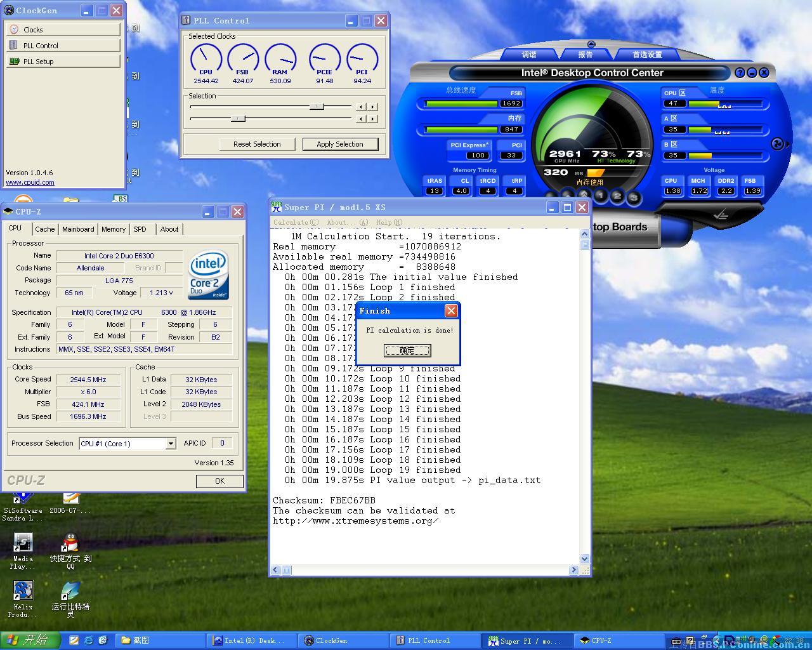Viewport: 812px width, 650px height.
Task: Decrease the lower PLL slider with left arrow
Action: tap(361, 119)
